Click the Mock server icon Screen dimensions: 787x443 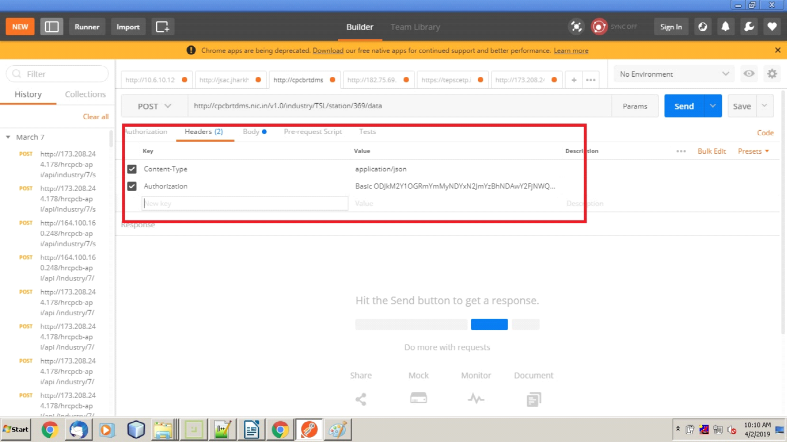(418, 398)
